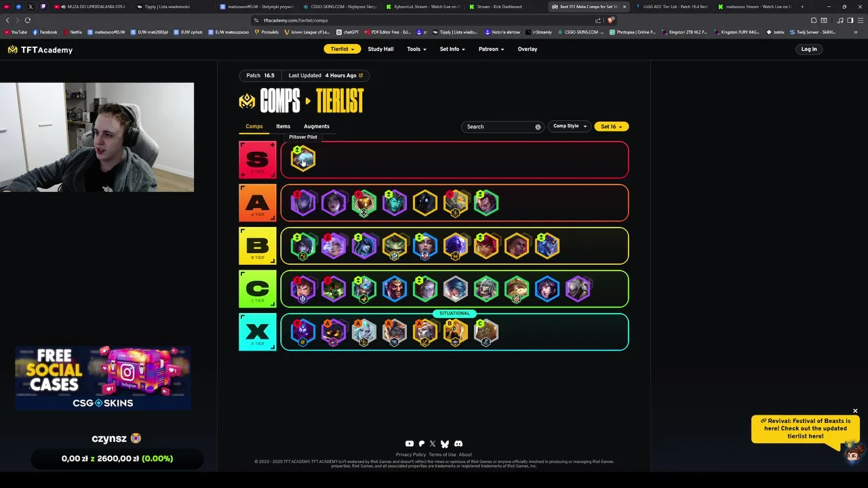Open the About footer link
The width and height of the screenshot is (868, 488).
coord(465,455)
